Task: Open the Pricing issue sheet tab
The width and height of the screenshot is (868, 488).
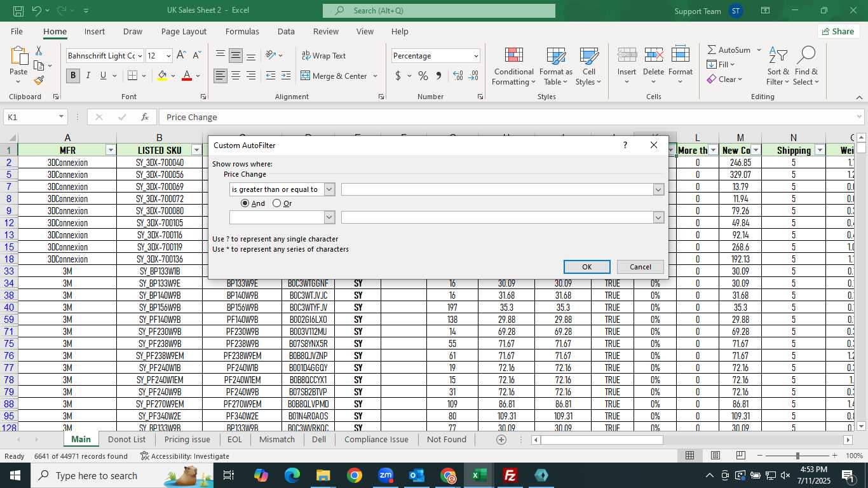Action: [x=187, y=439]
